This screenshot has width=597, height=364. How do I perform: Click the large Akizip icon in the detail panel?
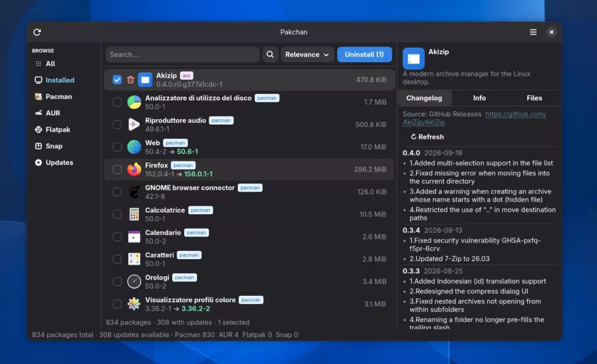click(x=413, y=59)
